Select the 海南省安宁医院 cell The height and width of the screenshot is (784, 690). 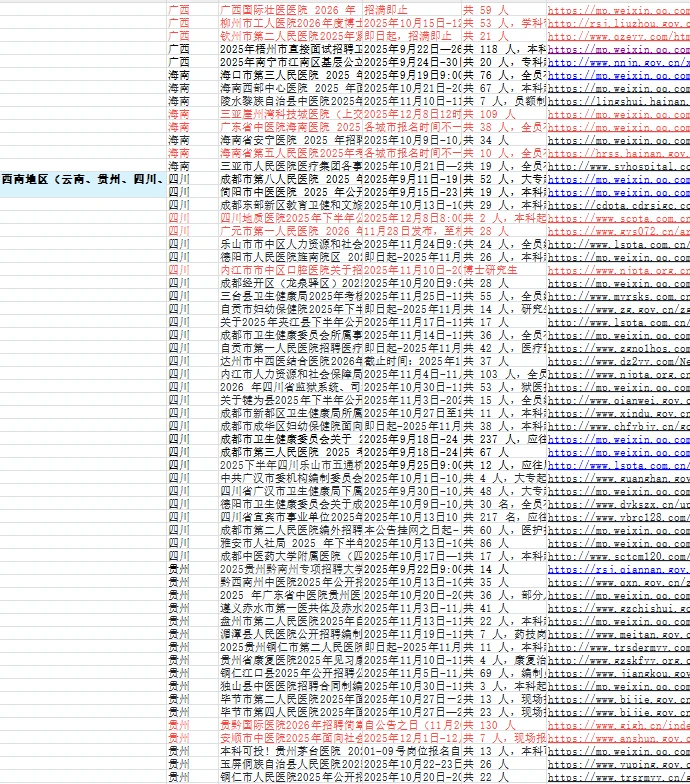coord(291,140)
